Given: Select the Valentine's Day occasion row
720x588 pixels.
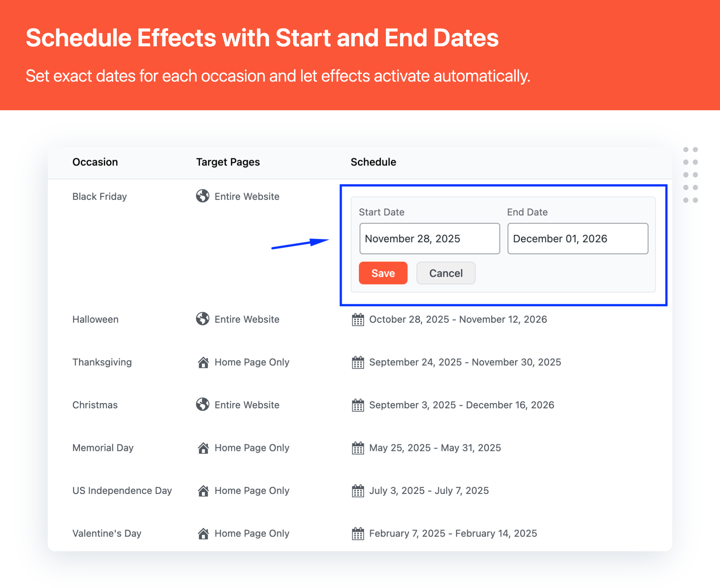Looking at the screenshot, I should (x=107, y=533).
